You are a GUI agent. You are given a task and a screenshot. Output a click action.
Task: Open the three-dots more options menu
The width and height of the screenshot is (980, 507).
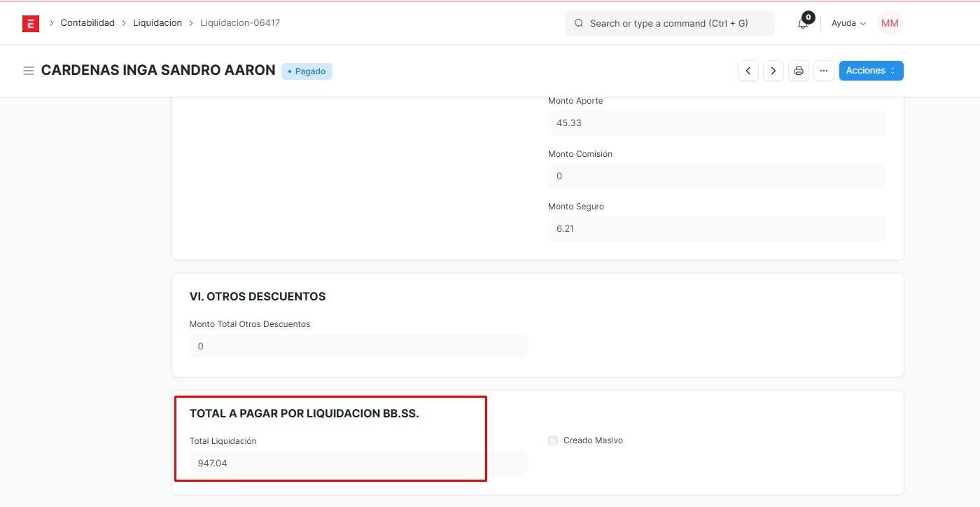(x=824, y=71)
